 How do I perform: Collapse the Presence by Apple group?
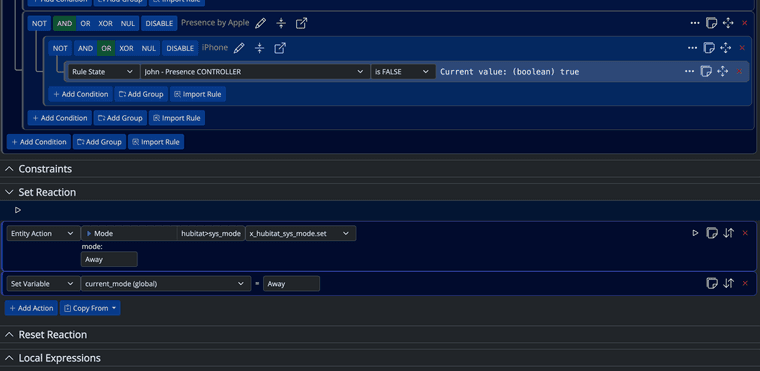(x=281, y=23)
